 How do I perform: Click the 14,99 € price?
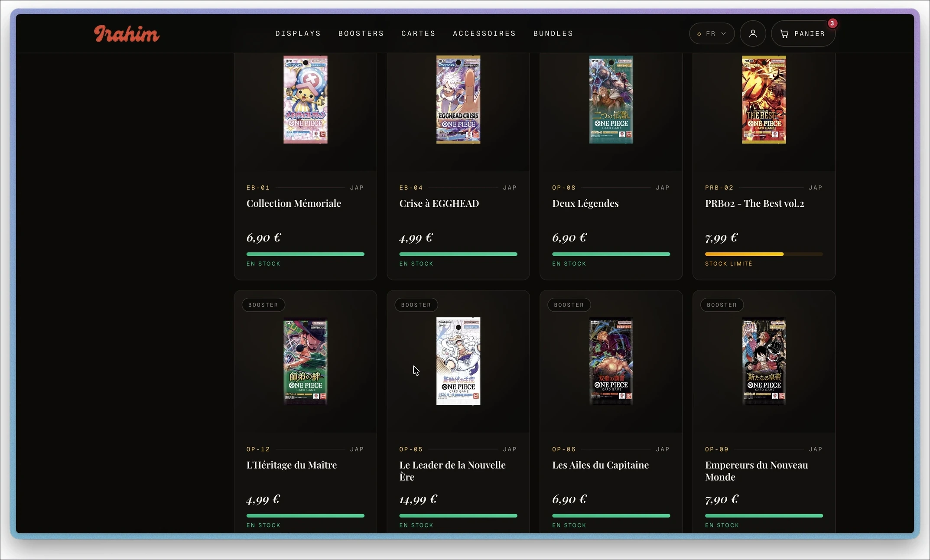click(418, 499)
